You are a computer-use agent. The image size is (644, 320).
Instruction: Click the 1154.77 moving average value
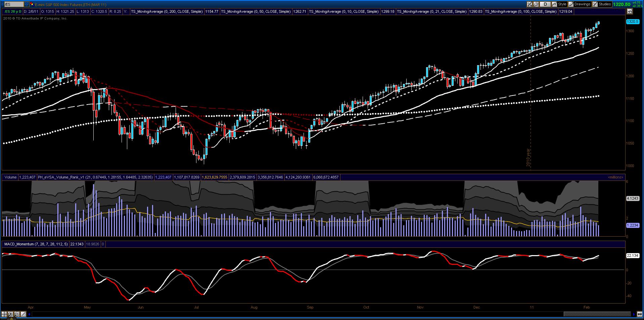point(212,11)
